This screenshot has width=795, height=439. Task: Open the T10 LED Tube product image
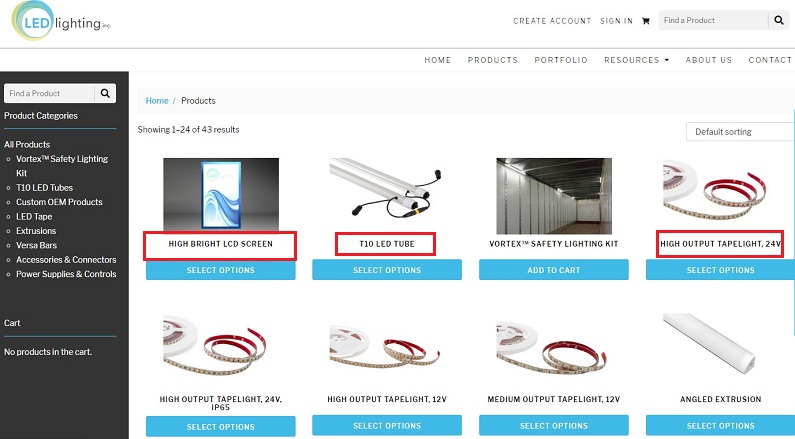click(x=387, y=188)
